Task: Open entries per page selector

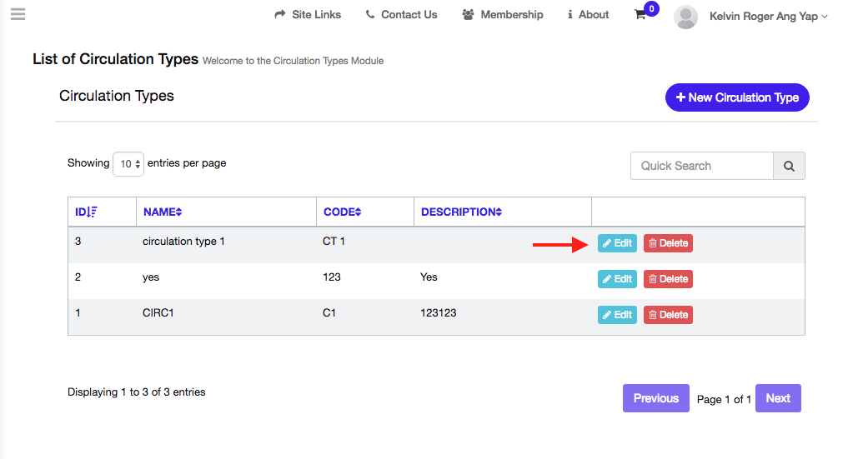Action: (x=128, y=164)
